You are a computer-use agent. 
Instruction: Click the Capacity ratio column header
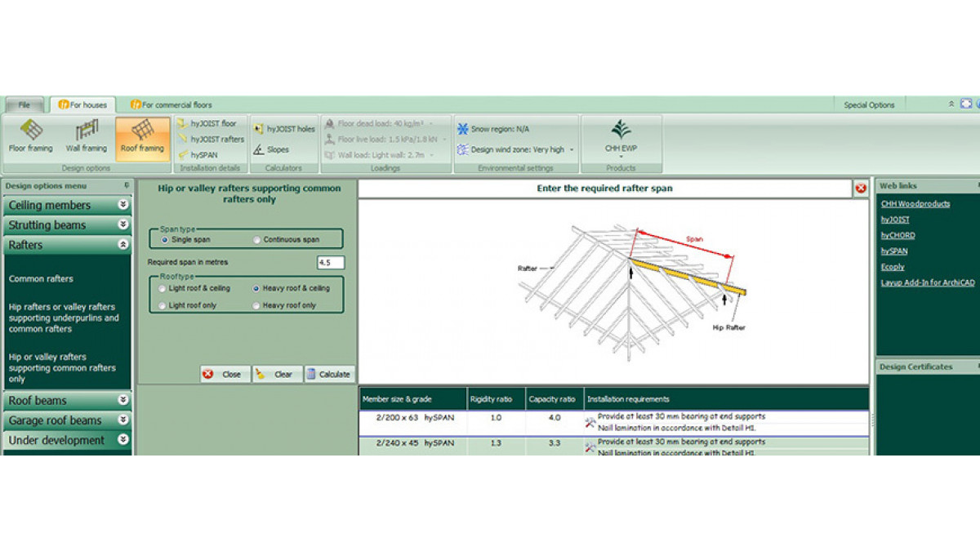pos(554,398)
